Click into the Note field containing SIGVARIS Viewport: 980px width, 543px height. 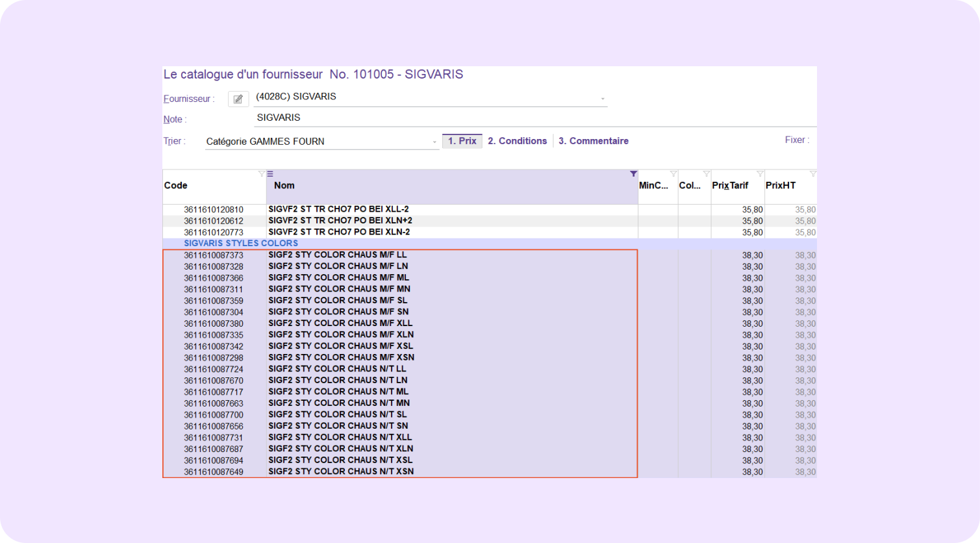coord(533,118)
